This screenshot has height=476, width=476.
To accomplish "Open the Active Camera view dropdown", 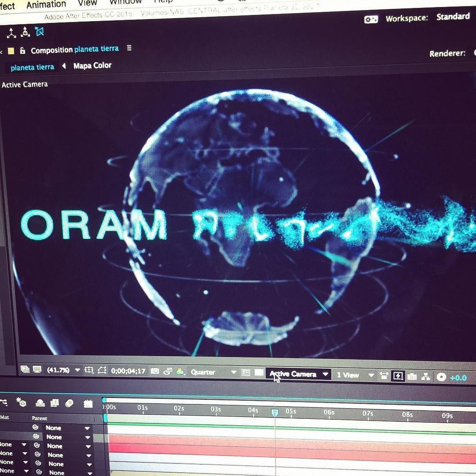I will click(x=297, y=372).
